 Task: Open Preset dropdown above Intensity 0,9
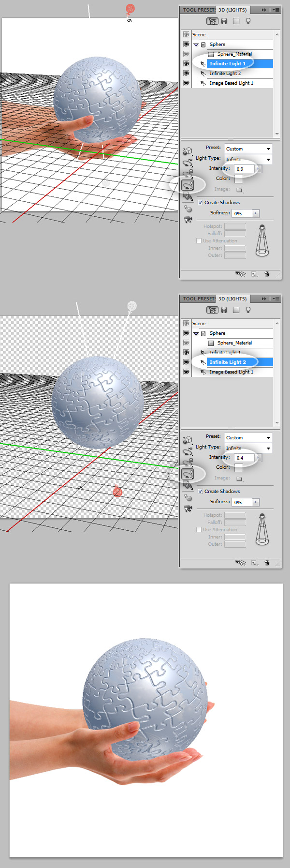(x=248, y=149)
